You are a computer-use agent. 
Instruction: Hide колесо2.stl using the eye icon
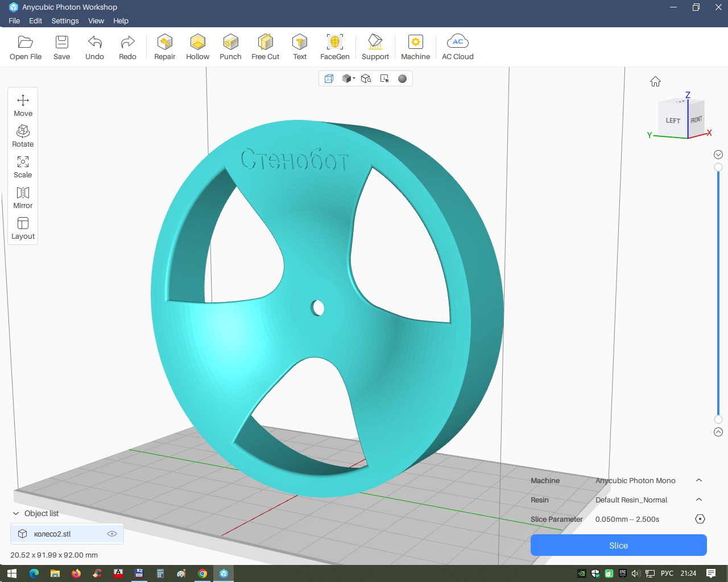click(112, 534)
